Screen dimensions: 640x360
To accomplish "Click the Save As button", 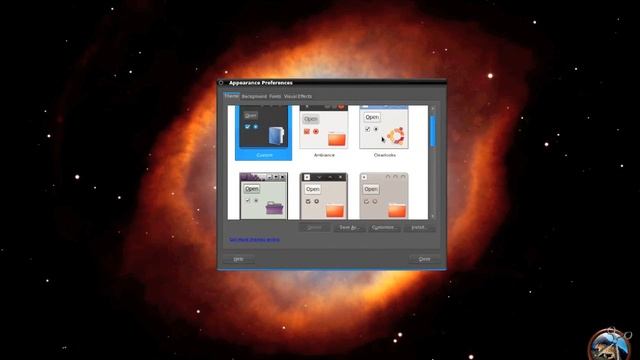I will [349, 227].
